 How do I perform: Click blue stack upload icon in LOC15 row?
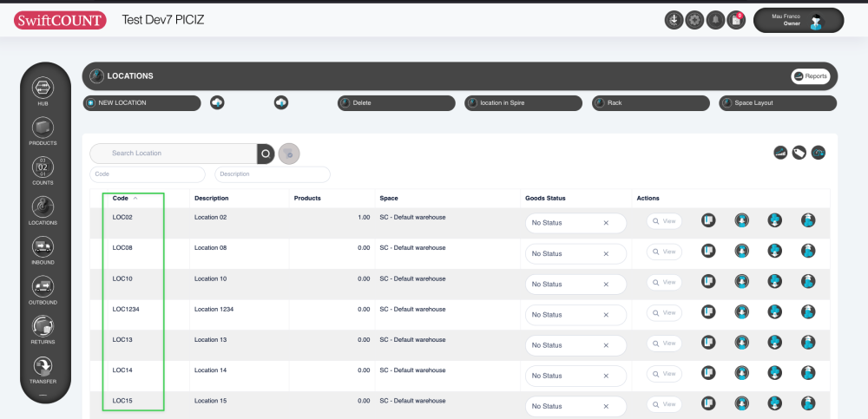(808, 403)
